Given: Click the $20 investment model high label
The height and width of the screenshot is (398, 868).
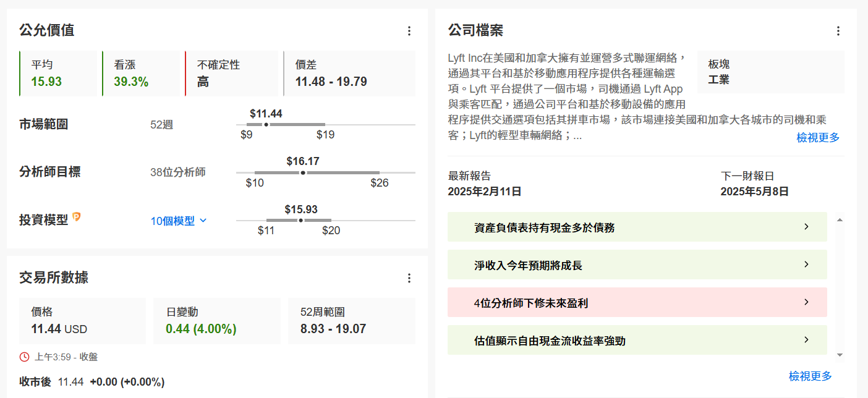Looking at the screenshot, I should tap(331, 231).
